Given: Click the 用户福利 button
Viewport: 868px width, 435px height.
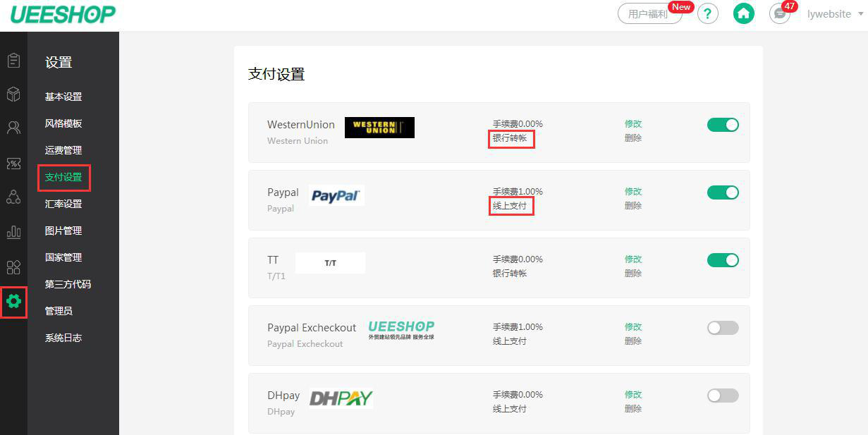Looking at the screenshot, I should (x=650, y=14).
